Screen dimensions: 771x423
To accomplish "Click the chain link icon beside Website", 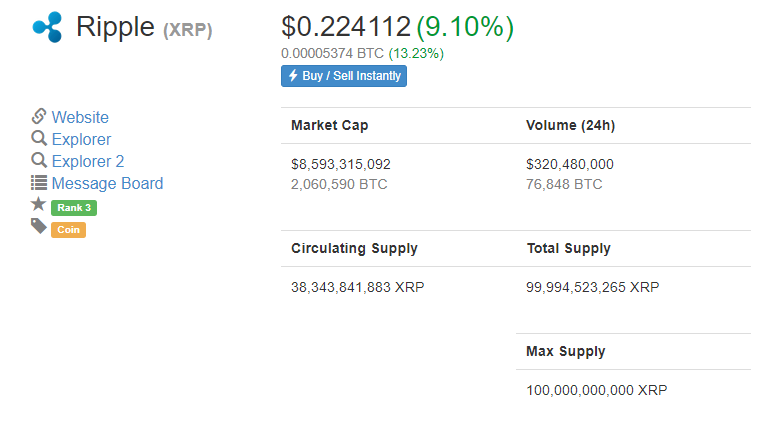I will point(39,116).
